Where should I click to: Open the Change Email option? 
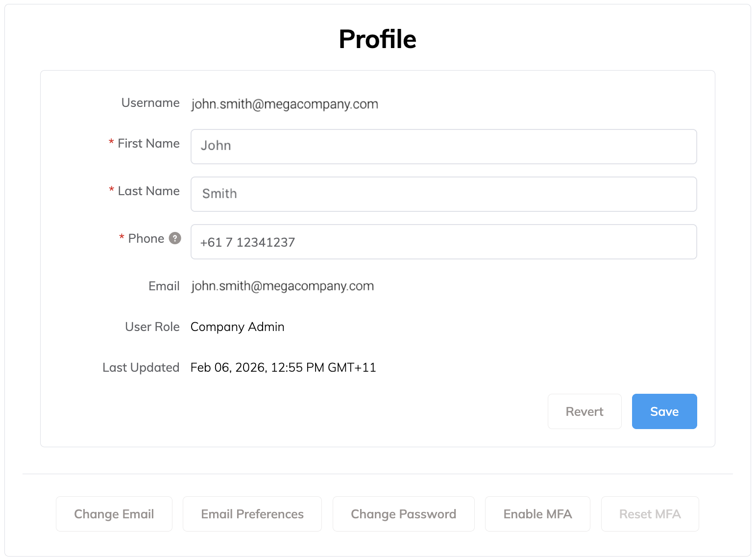114,514
